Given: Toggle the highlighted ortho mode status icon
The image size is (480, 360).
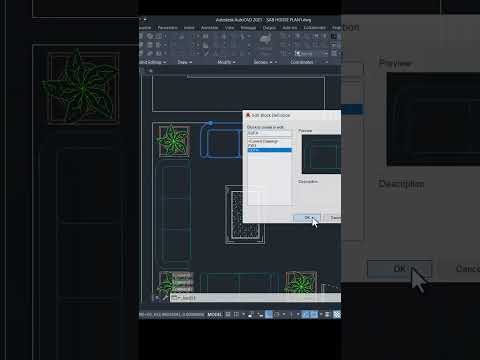Looking at the screenshot, I should click(x=269, y=314).
